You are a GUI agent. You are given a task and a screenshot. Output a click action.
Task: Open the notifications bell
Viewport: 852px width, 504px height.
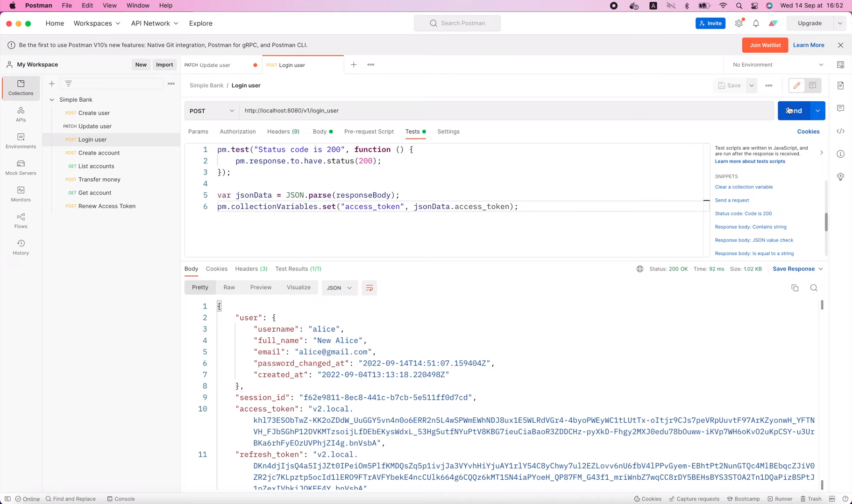coord(756,23)
